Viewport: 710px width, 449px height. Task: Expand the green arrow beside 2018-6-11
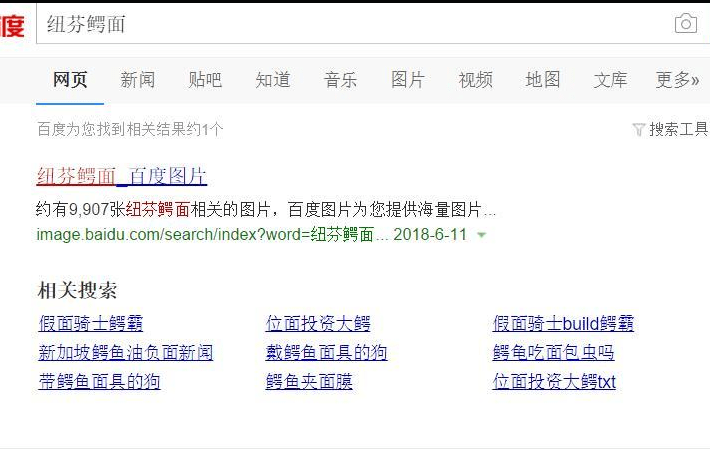482,235
